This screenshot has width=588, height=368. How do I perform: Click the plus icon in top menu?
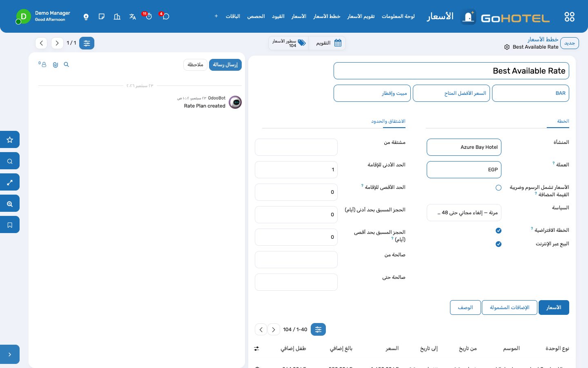point(216,16)
